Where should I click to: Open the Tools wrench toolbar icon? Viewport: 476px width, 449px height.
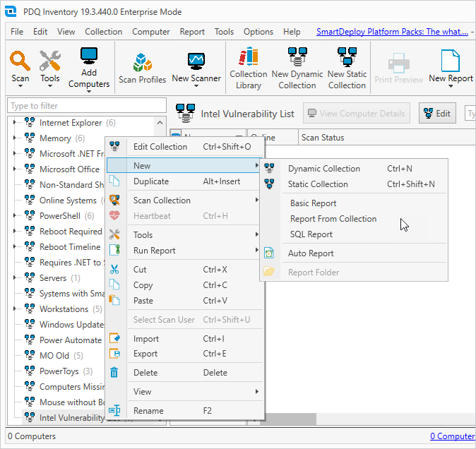[49, 61]
